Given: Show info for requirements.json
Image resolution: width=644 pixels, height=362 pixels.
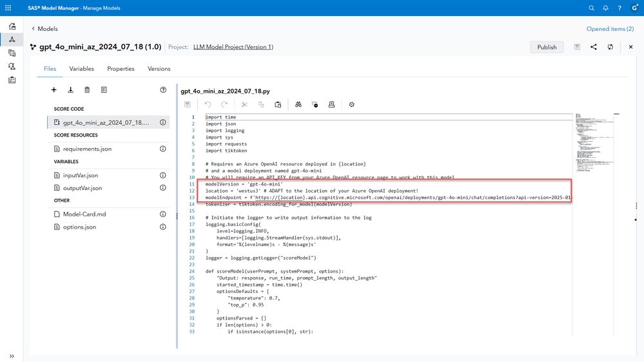Looking at the screenshot, I should pyautogui.click(x=163, y=149).
